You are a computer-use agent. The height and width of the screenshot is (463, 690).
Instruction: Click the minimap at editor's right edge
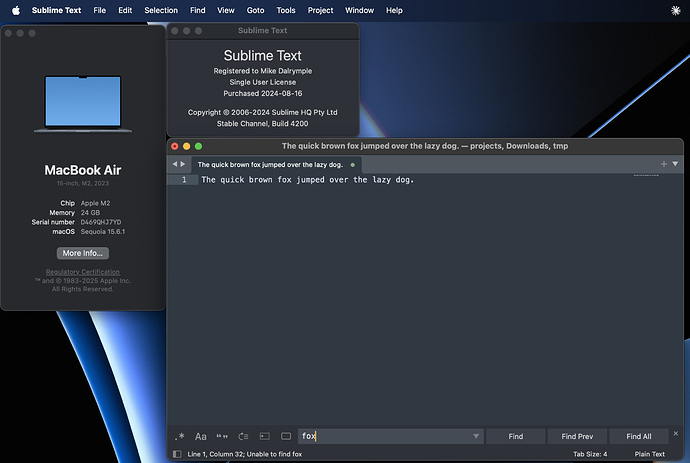pos(647,178)
